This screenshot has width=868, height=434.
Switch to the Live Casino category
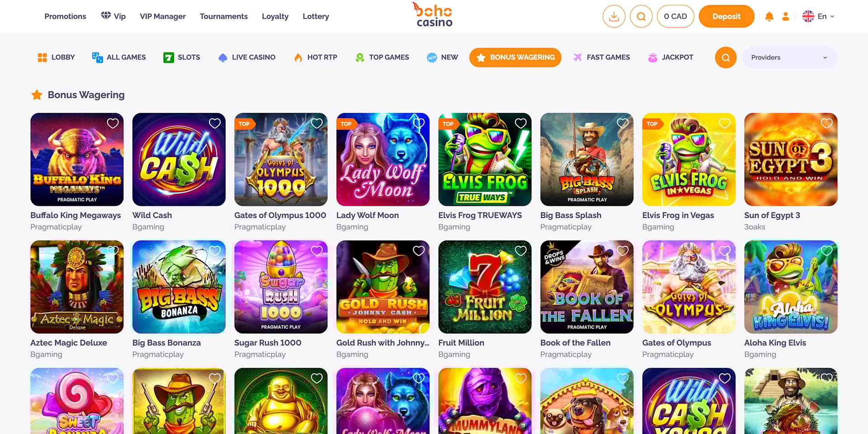point(247,57)
